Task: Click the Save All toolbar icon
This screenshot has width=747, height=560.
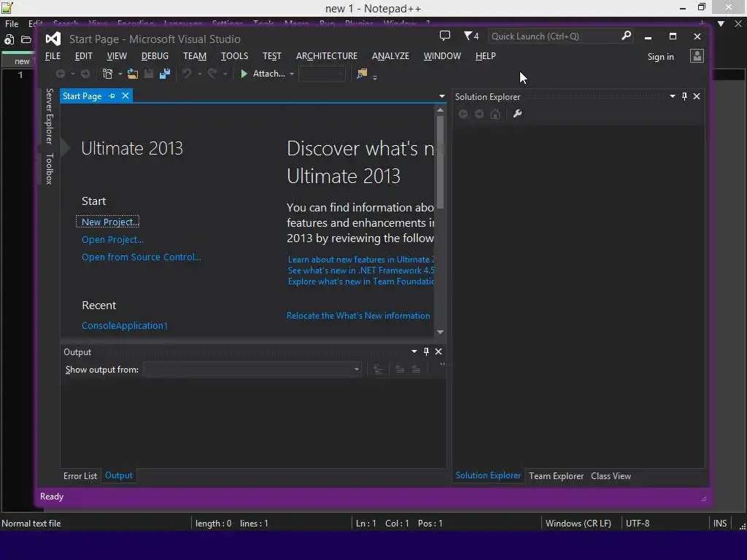Action: pos(165,74)
